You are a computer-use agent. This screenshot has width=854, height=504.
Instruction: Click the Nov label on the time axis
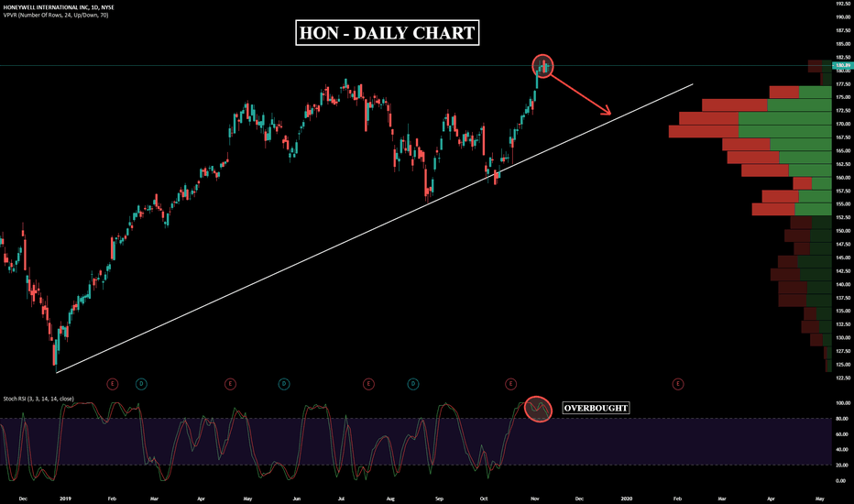point(535,499)
